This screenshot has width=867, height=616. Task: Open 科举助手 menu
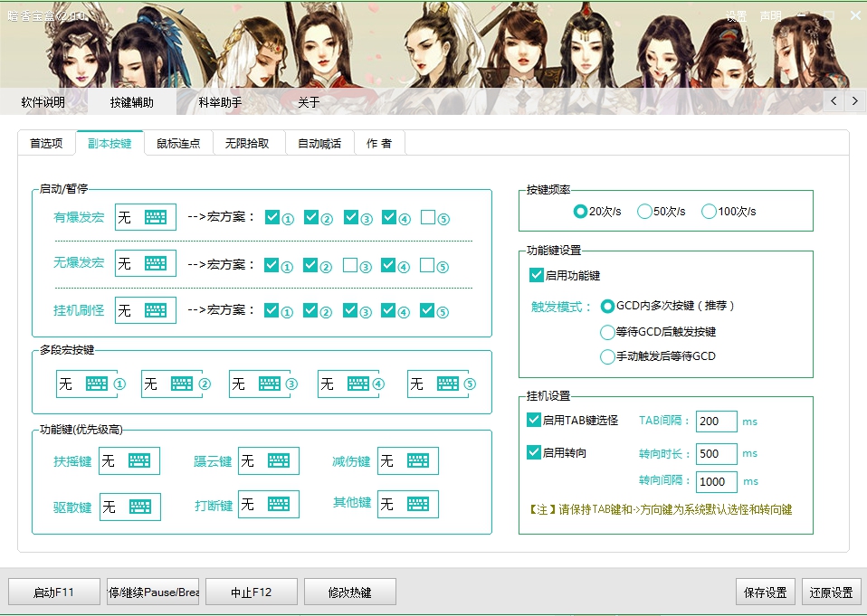tap(220, 102)
